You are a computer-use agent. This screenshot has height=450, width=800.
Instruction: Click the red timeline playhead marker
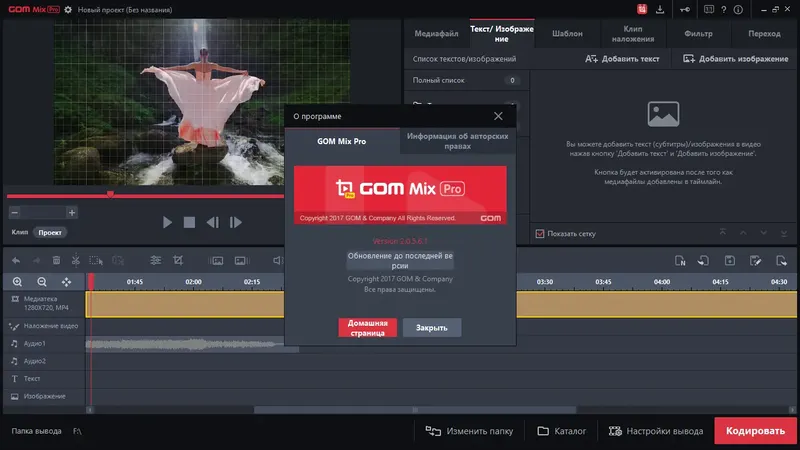point(91,282)
